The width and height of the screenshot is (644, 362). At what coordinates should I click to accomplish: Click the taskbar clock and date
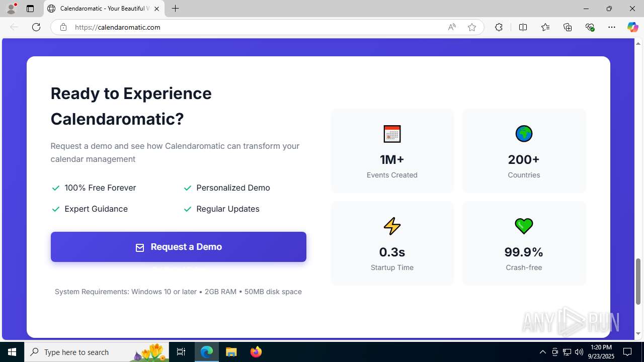point(601,352)
